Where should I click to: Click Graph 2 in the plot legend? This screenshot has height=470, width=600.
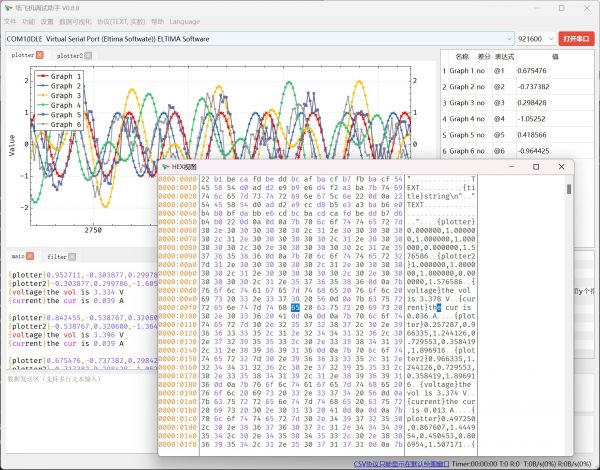click(x=59, y=86)
